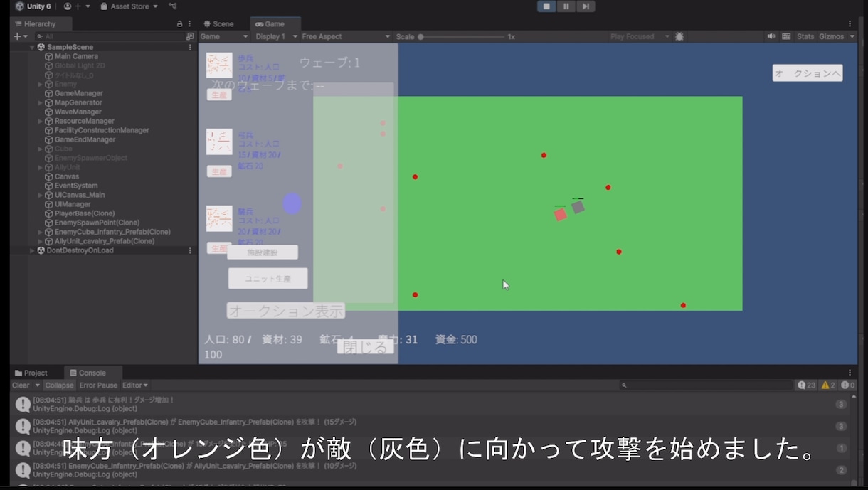868x490 pixels.
Task: Mute game audio with speaker icon
Action: [771, 36]
